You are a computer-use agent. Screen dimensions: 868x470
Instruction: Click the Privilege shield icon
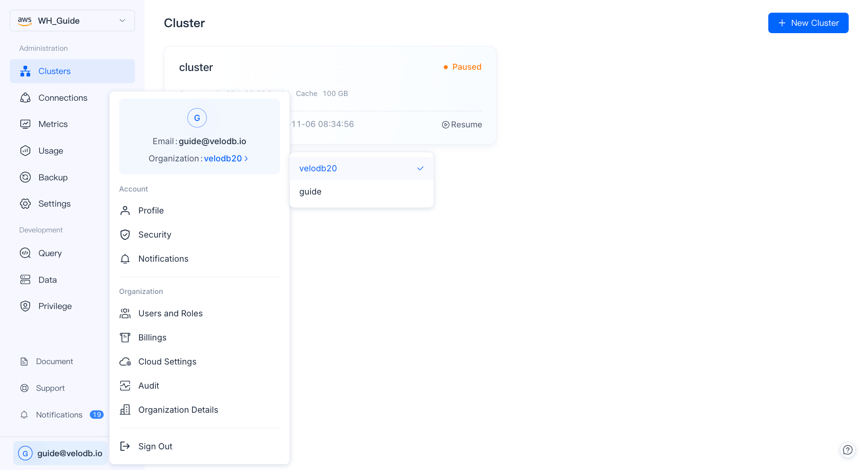pyautogui.click(x=25, y=306)
